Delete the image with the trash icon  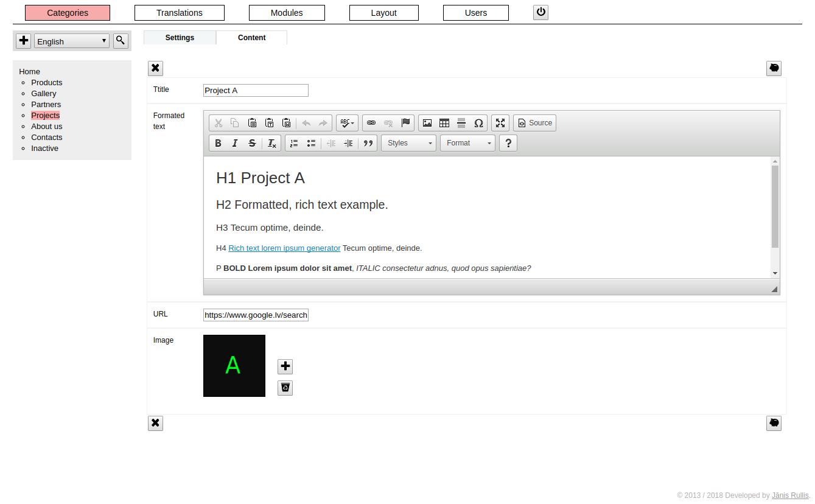pyautogui.click(x=285, y=388)
